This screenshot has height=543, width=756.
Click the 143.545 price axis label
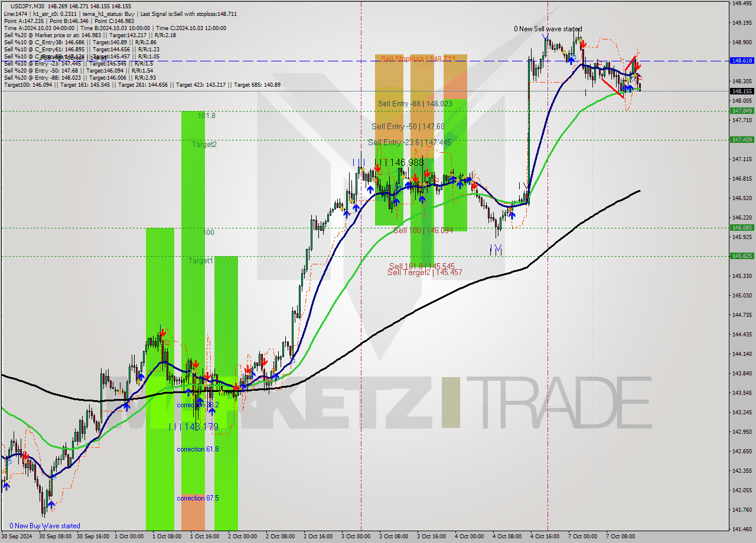click(742, 392)
